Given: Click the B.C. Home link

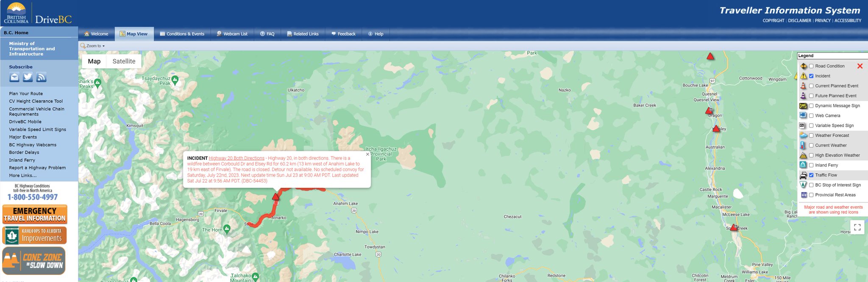Looking at the screenshot, I should (x=16, y=33).
